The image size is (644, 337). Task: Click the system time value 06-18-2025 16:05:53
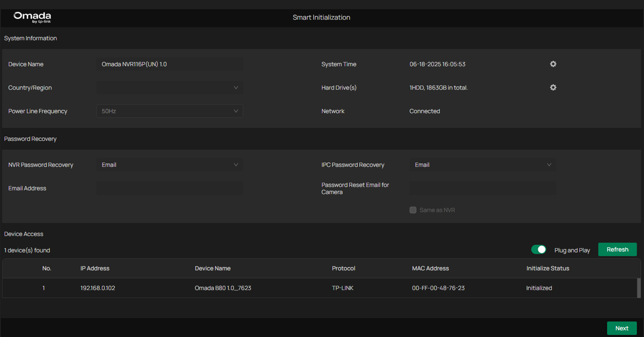(437, 64)
